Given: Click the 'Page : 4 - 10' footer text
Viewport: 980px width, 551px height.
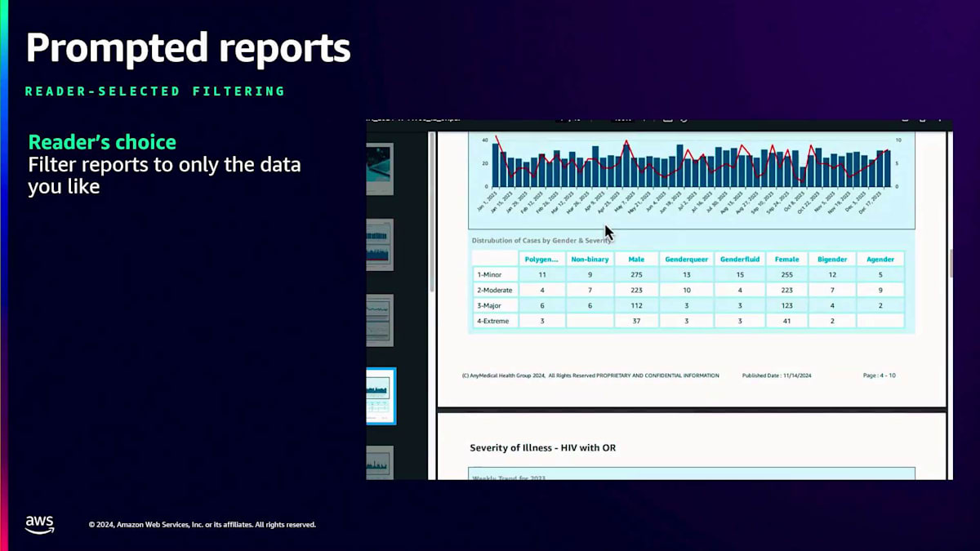Looking at the screenshot, I should (879, 375).
